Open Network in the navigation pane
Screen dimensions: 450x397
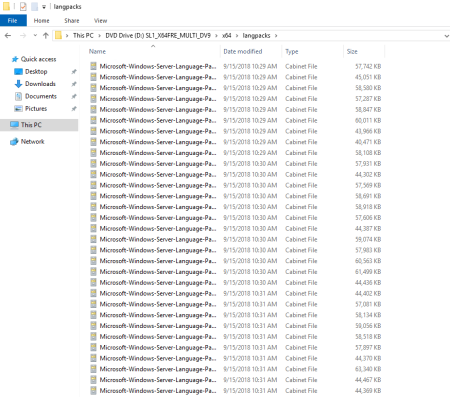(x=32, y=142)
